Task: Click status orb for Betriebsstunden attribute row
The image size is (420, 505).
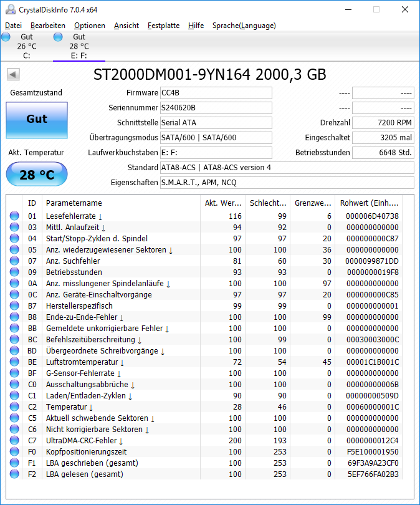Action: 14,272
